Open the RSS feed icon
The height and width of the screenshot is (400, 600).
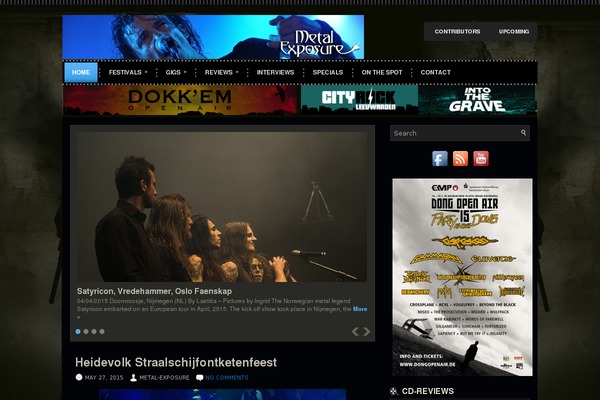[x=460, y=158]
